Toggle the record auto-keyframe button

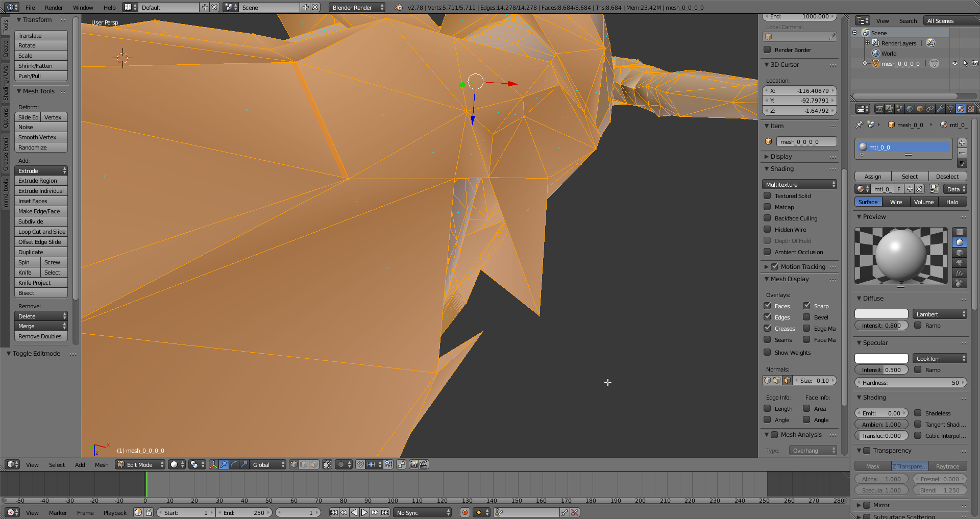[x=464, y=512]
